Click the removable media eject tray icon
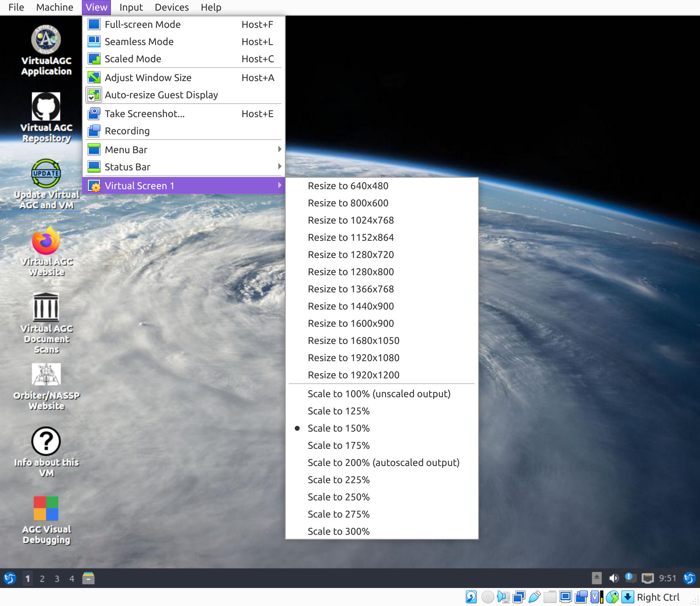The image size is (700, 606). (x=597, y=578)
